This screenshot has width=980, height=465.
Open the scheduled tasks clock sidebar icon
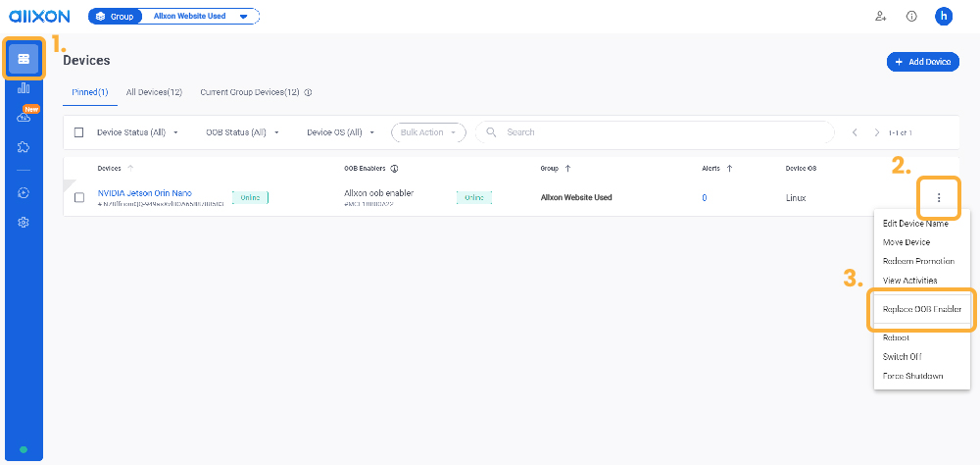click(24, 192)
